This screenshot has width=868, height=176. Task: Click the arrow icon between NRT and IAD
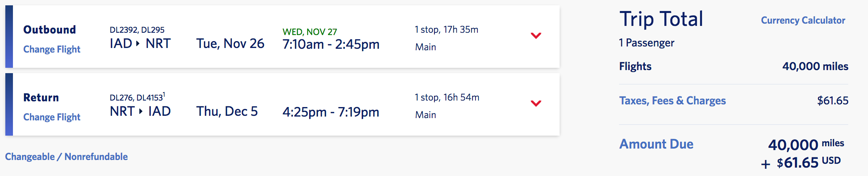click(141, 112)
